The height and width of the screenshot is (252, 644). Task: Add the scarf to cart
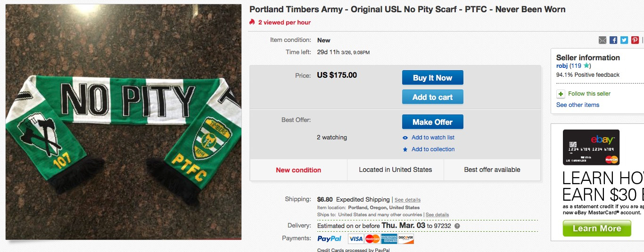click(x=432, y=97)
